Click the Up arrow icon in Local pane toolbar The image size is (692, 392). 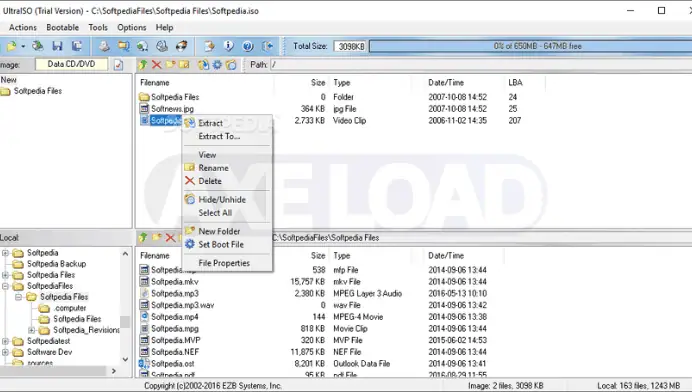[143, 237]
